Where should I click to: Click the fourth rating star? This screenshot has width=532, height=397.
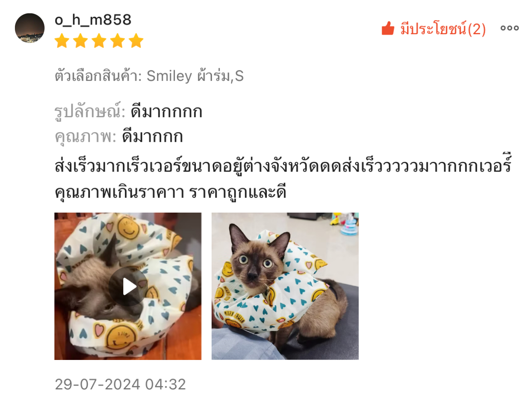118,41
